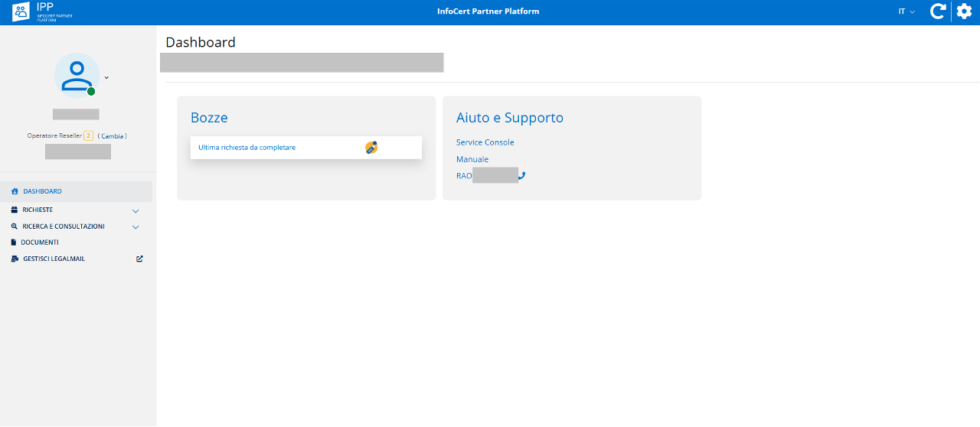The width and height of the screenshot is (980, 427).
Task: Click the IPP logo icon
Action: click(21, 12)
